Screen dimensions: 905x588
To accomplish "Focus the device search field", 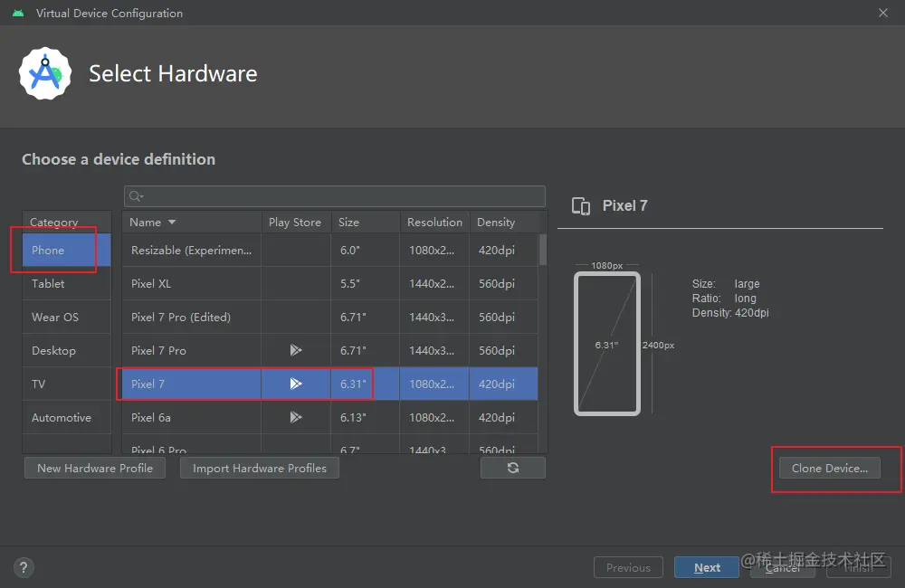I will (x=334, y=196).
